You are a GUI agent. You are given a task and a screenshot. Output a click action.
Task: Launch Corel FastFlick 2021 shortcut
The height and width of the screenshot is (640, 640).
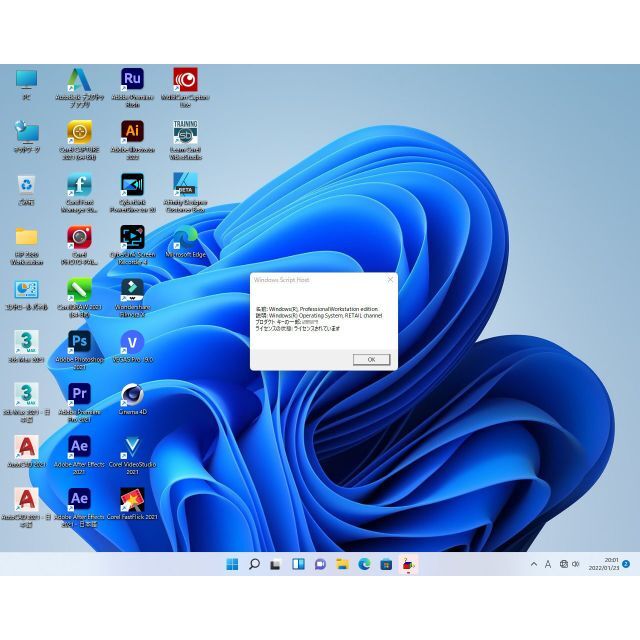(132, 504)
